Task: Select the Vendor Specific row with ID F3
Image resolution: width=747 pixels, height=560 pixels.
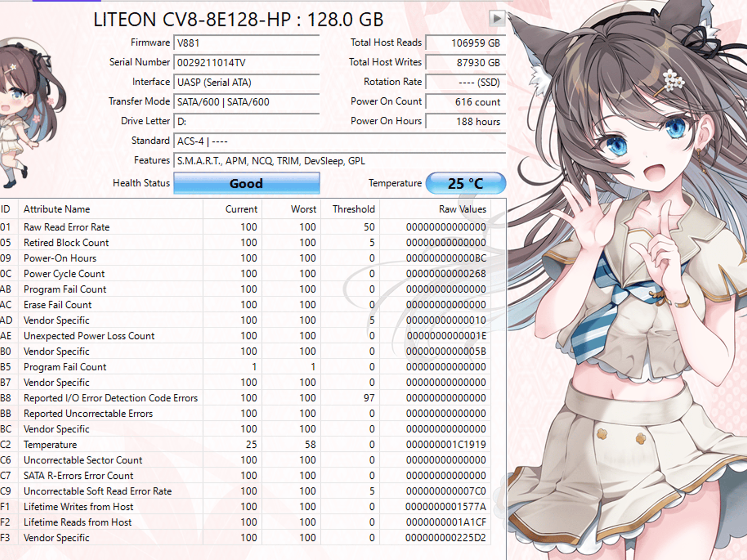Action: click(x=245, y=538)
